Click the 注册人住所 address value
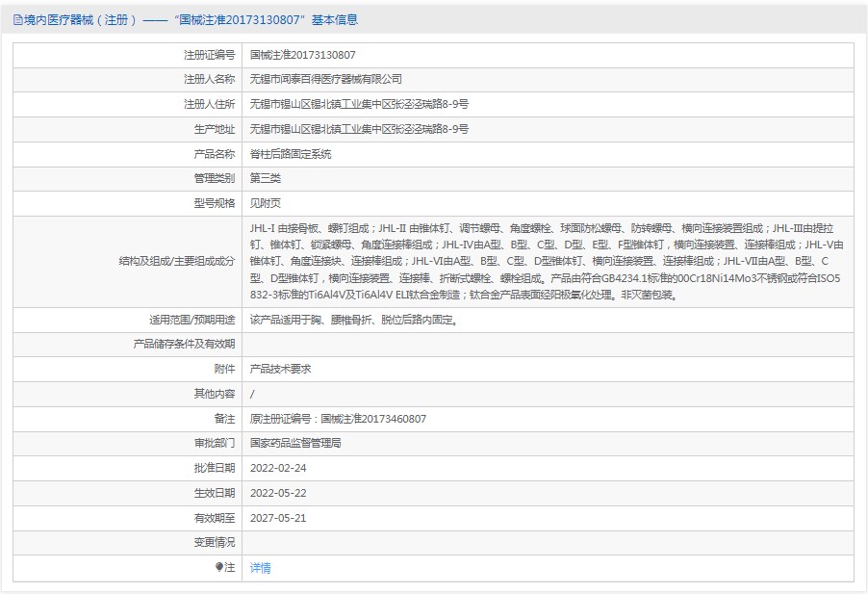The height and width of the screenshot is (594, 868). [359, 104]
